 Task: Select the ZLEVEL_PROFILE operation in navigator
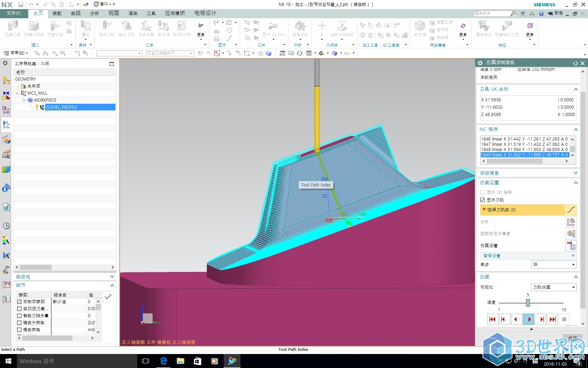(62, 107)
